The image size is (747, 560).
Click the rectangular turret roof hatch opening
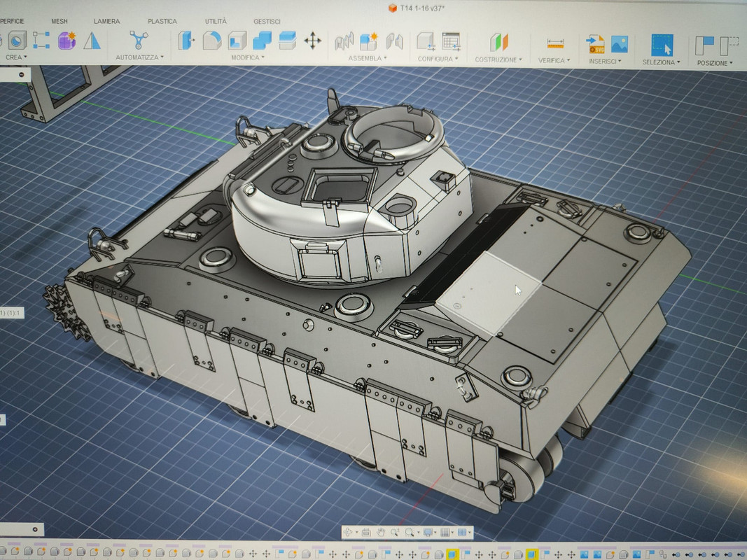click(341, 187)
